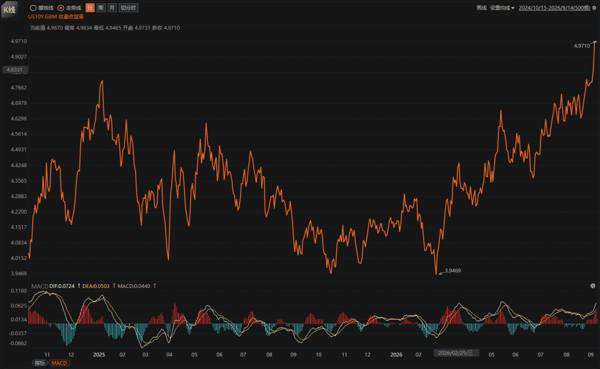This screenshot has width=600, height=369.
Task: Click the 4.9834 high value in the quote line
Action: [x=84, y=28]
